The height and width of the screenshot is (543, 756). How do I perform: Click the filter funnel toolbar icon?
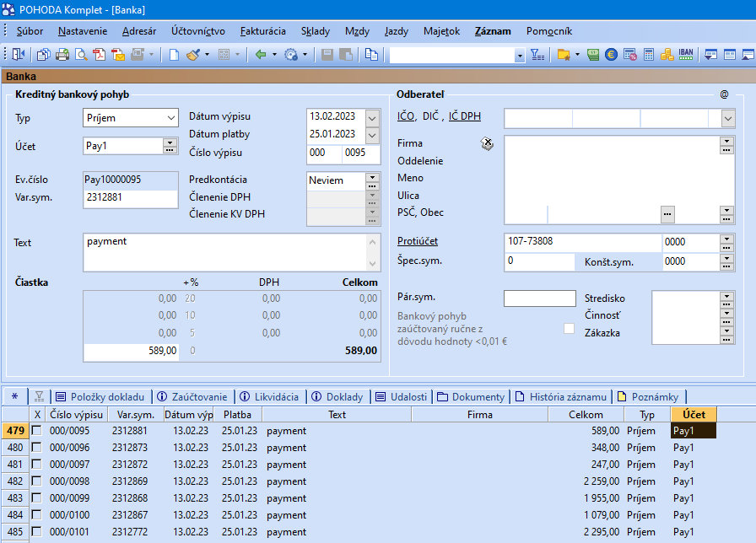[x=537, y=55]
